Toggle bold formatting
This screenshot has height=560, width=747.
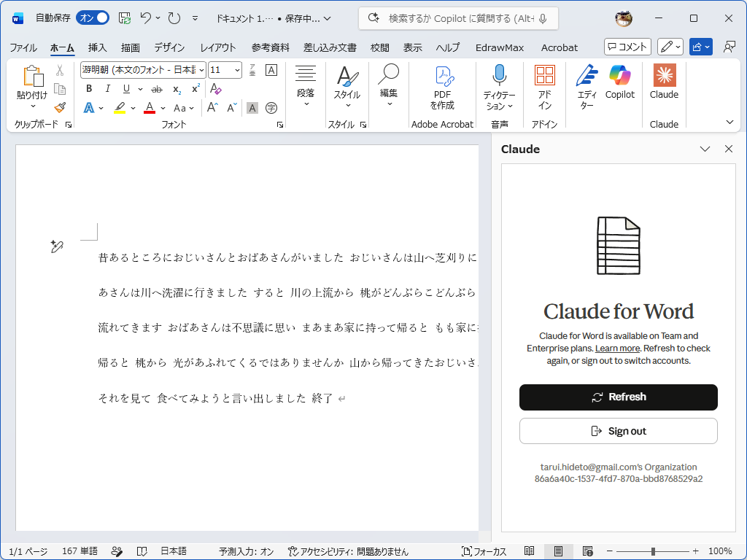click(88, 88)
